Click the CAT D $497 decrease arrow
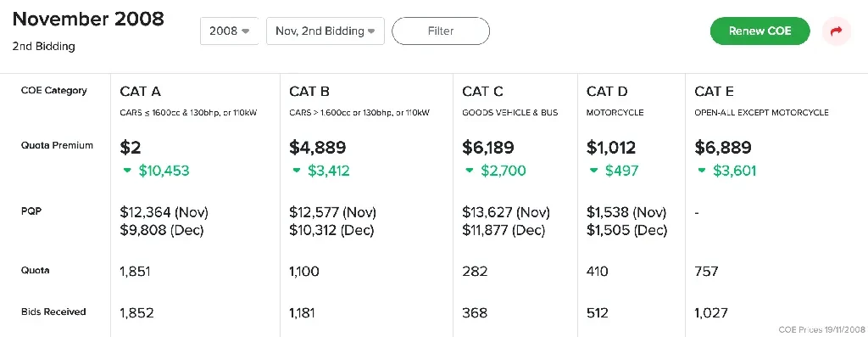 click(594, 171)
